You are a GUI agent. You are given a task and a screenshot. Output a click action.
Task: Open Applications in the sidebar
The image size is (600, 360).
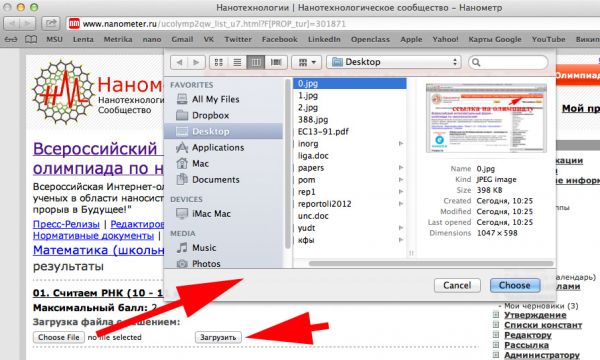224,147
